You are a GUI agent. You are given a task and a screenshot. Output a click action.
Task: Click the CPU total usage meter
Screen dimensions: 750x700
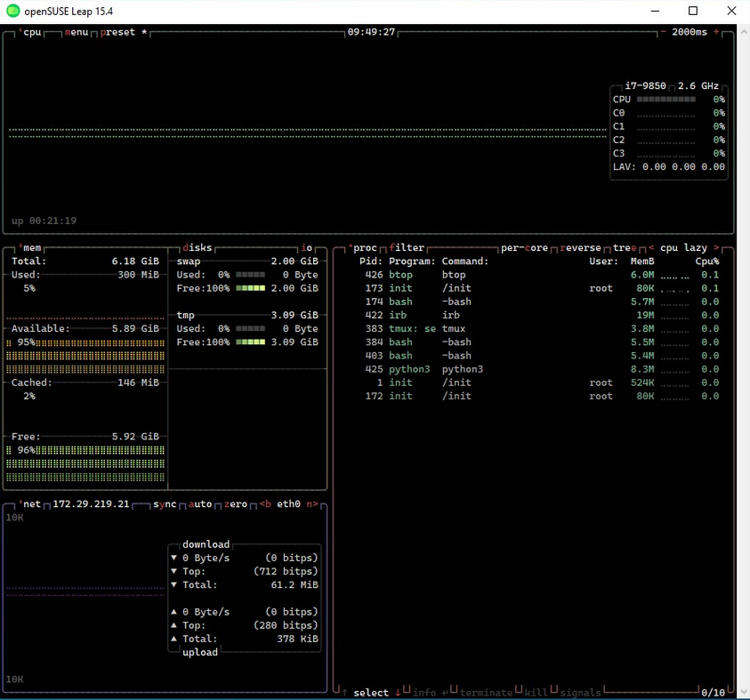(x=665, y=100)
